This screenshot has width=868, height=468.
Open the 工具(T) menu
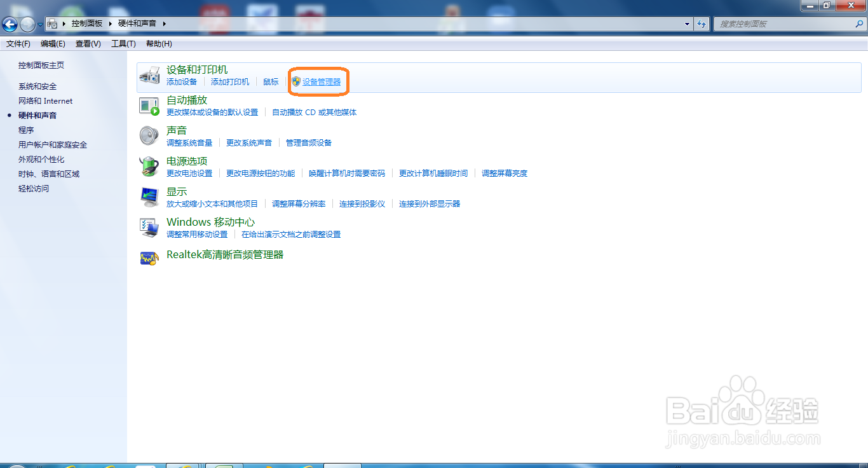pyautogui.click(x=123, y=44)
